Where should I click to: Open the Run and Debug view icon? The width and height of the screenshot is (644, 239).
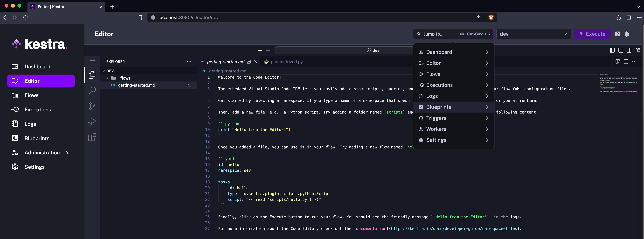pyautogui.click(x=92, y=121)
